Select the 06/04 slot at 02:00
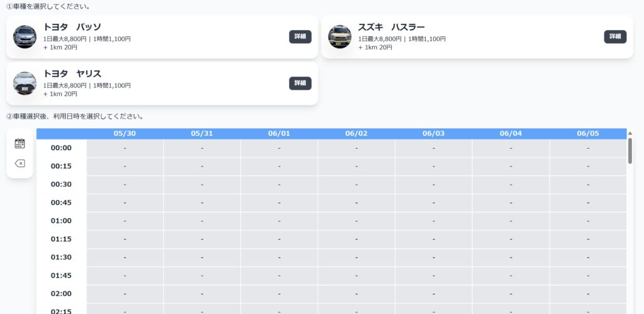 pyautogui.click(x=511, y=294)
